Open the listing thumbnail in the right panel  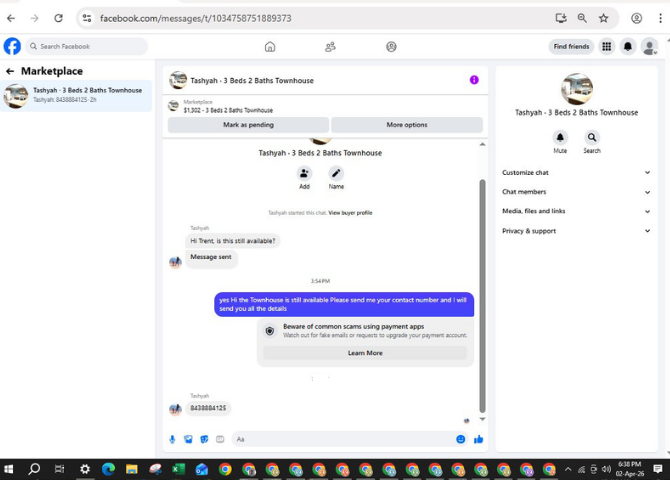click(576, 89)
